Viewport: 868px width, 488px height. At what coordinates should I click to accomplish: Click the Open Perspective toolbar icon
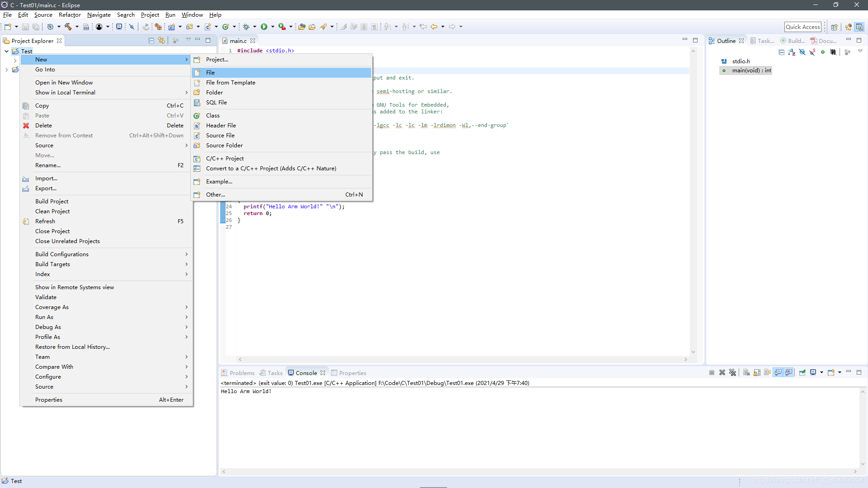point(835,27)
